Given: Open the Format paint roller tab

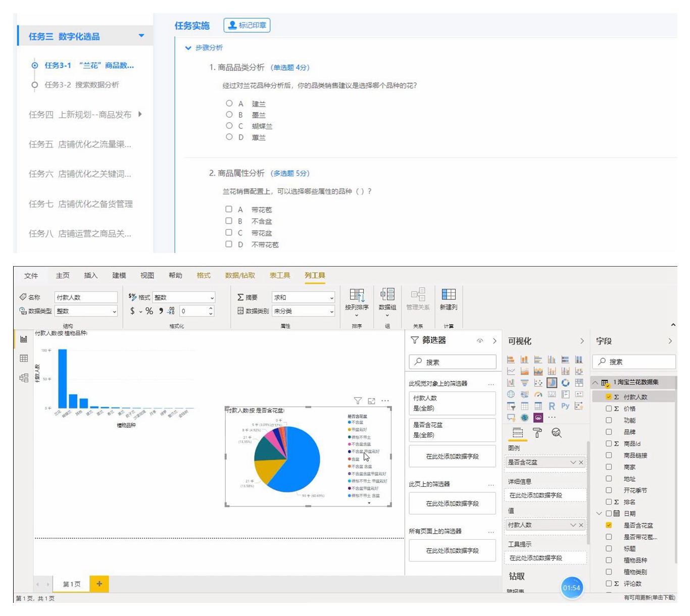Looking at the screenshot, I should pyautogui.click(x=537, y=433).
